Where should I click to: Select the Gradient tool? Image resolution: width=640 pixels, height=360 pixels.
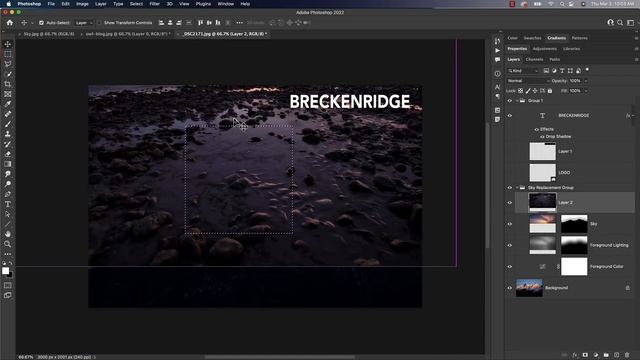pos(8,164)
